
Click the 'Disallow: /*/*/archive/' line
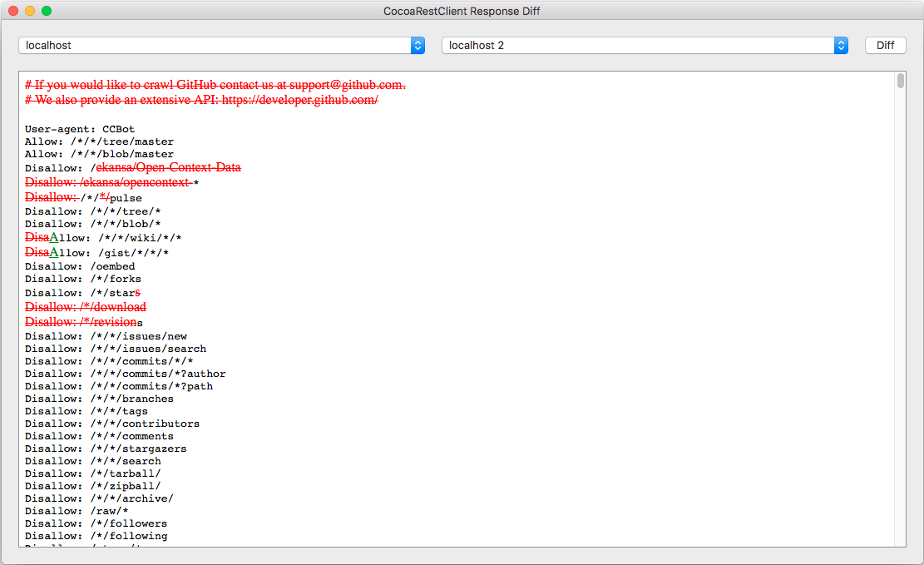point(99,498)
